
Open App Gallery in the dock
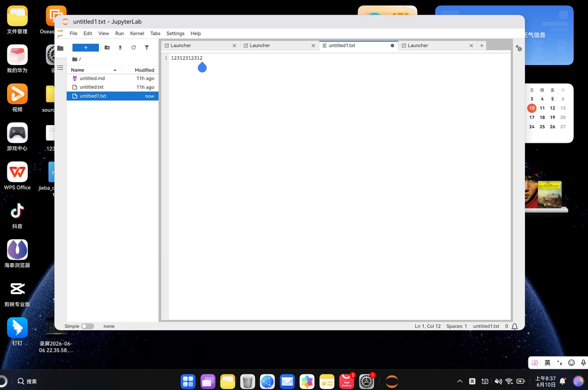point(347,381)
